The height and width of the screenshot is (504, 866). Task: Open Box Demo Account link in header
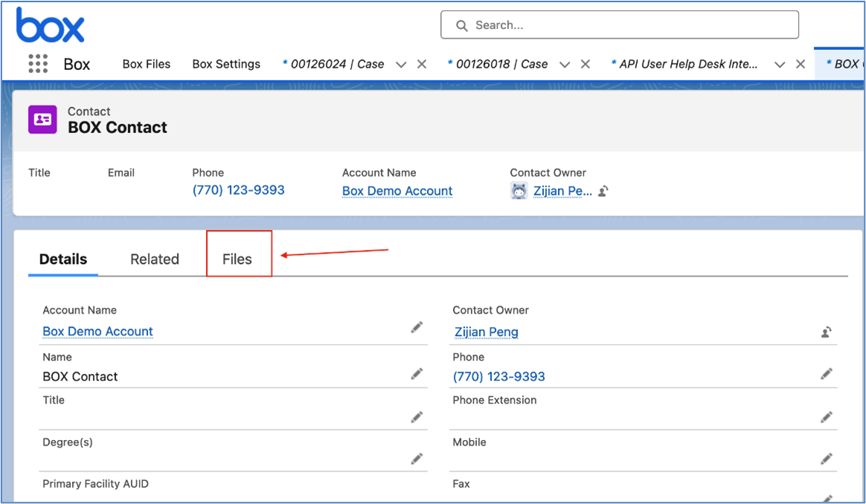click(x=397, y=191)
